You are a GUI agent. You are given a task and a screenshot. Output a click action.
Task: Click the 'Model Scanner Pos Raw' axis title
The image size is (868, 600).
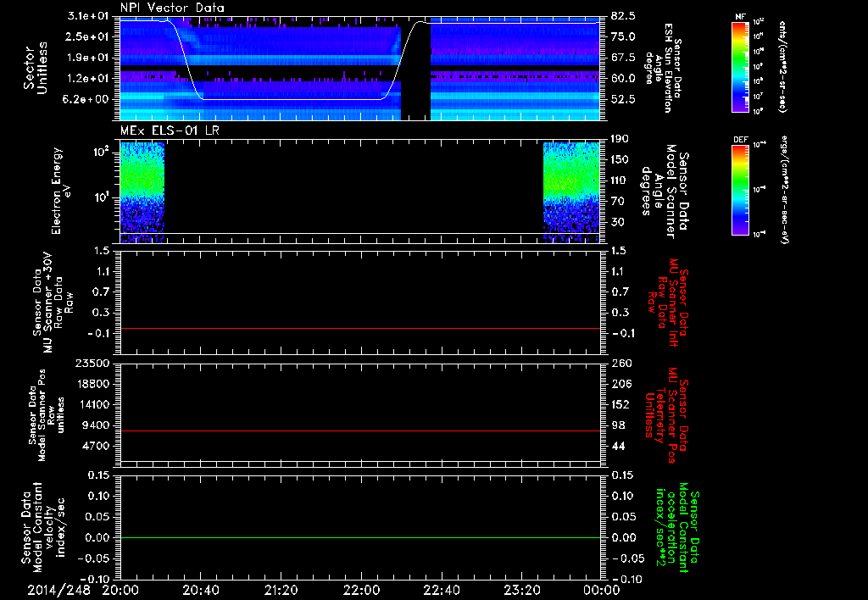tap(47, 415)
